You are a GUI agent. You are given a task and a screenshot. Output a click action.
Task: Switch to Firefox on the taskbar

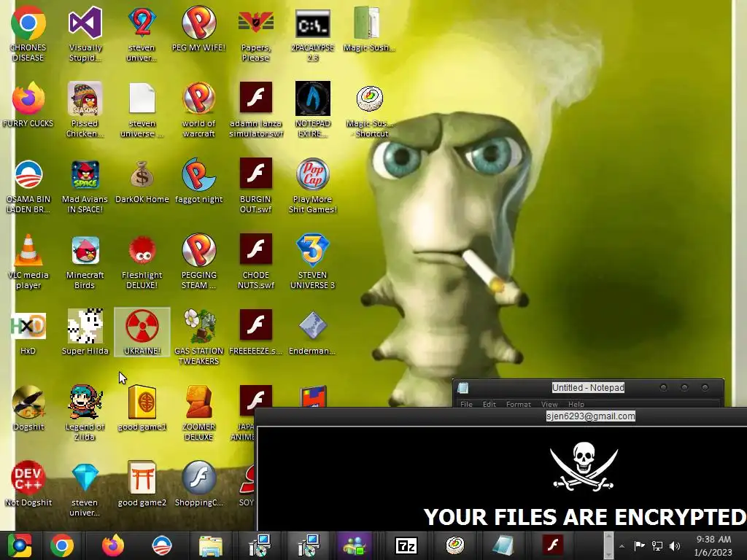tap(113, 545)
